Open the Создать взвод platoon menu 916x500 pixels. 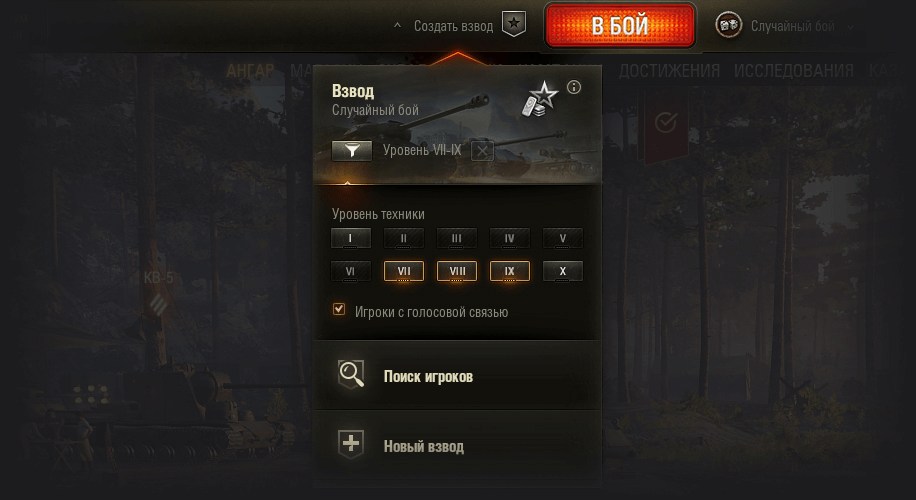click(x=453, y=26)
